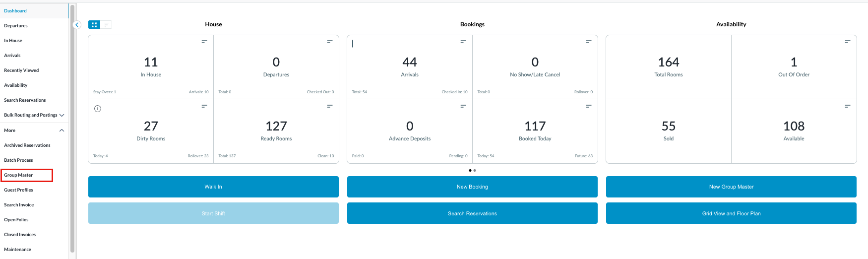This screenshot has width=868, height=259.
Task: Select Guest Profiles in sidebar
Action: click(19, 190)
